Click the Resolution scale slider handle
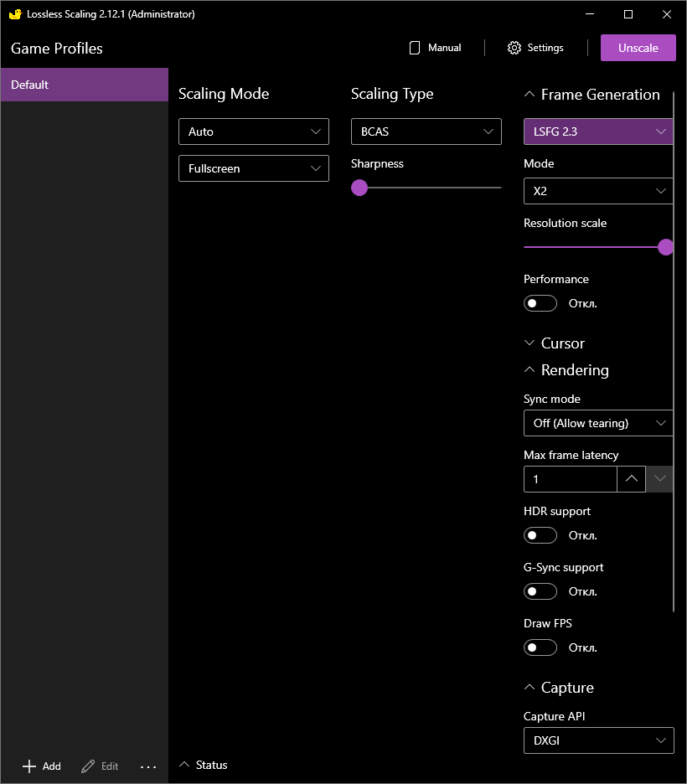 pos(665,247)
